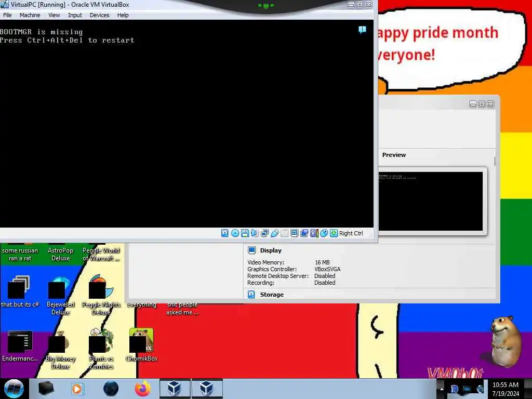Open the Peggle Nights Deluxe desktop shortcut
The image size is (532, 399).
click(101, 295)
